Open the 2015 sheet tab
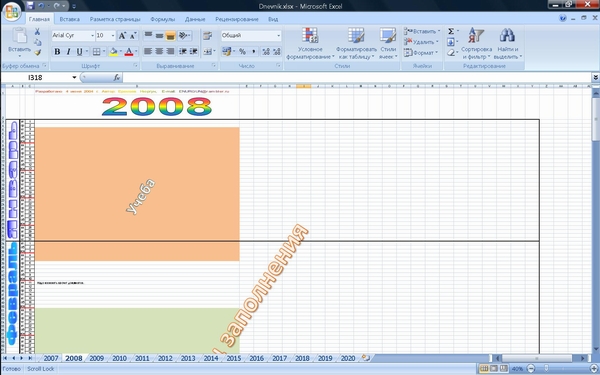 234,359
